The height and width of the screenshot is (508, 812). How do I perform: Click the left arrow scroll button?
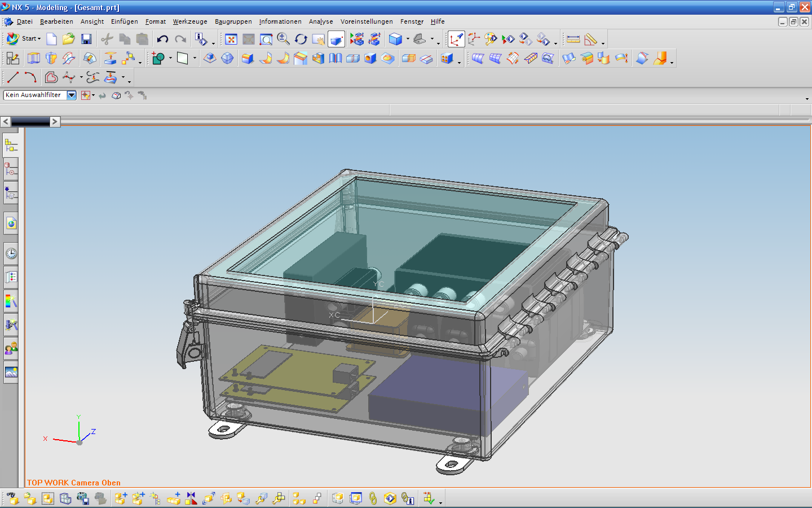coord(6,121)
